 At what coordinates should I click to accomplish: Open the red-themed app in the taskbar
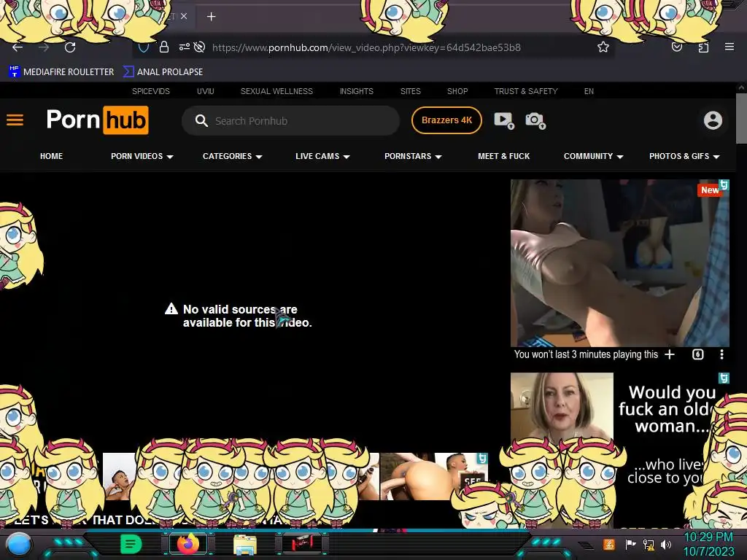tap(303, 543)
